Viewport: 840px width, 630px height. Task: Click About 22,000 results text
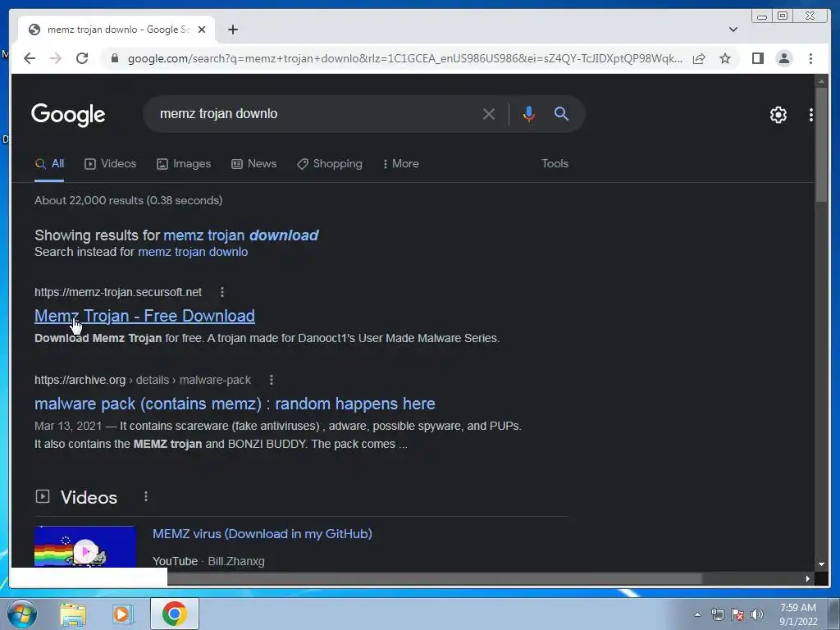[129, 200]
